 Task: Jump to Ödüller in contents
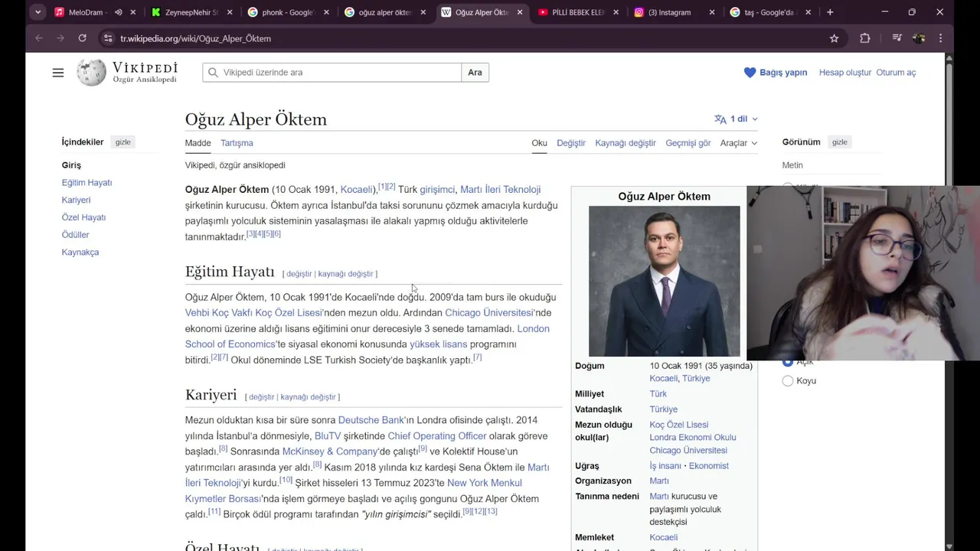point(75,235)
